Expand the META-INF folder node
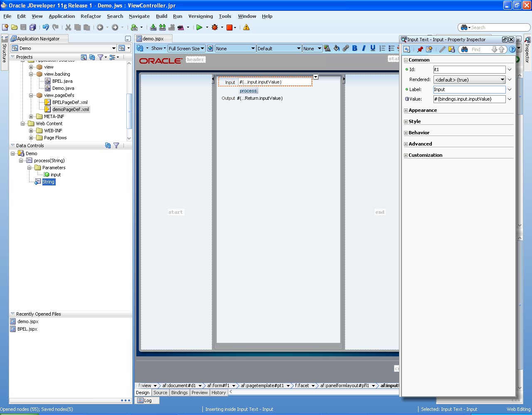Viewport: 532px width, 415px height. (x=31, y=116)
